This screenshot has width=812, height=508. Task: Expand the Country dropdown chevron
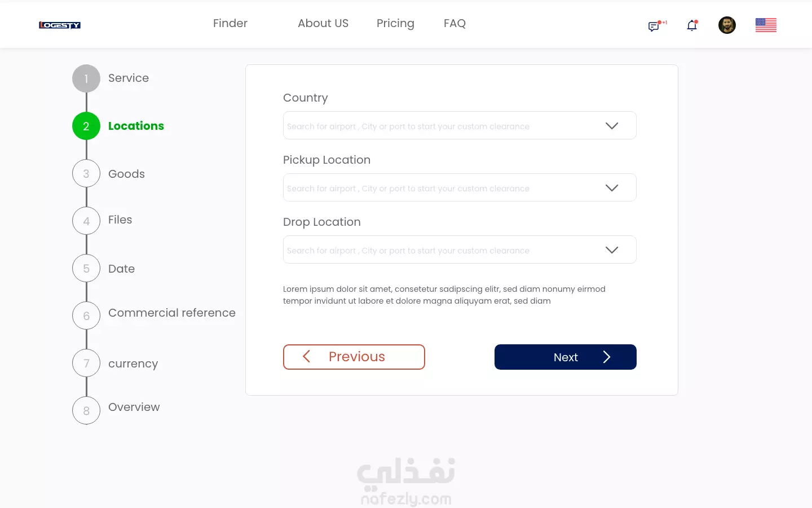click(612, 126)
